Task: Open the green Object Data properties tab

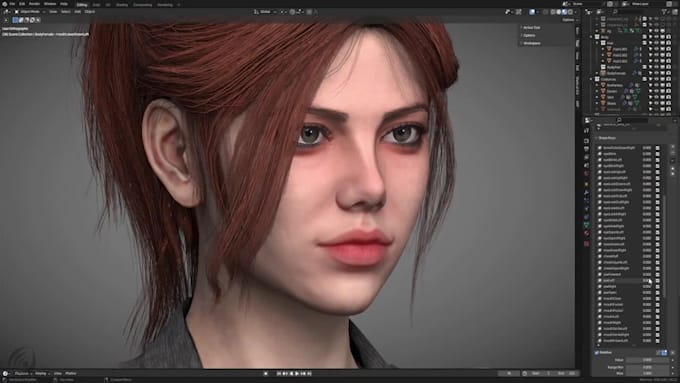Action: [586, 225]
